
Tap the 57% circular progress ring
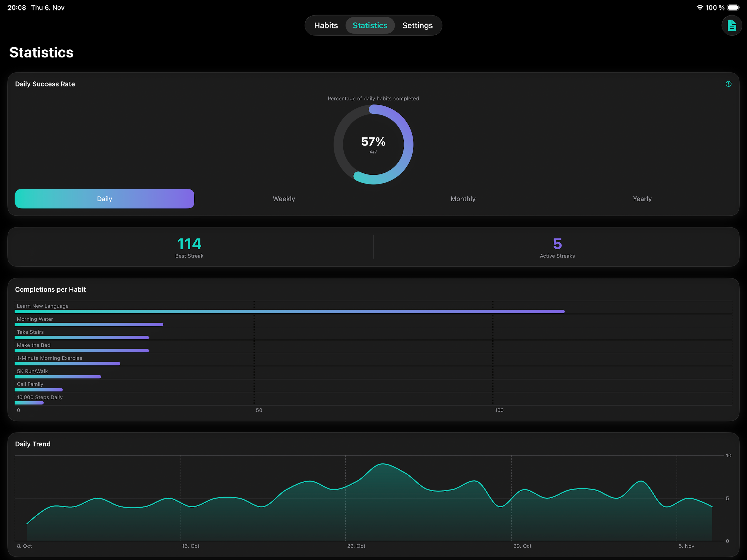[x=373, y=144]
